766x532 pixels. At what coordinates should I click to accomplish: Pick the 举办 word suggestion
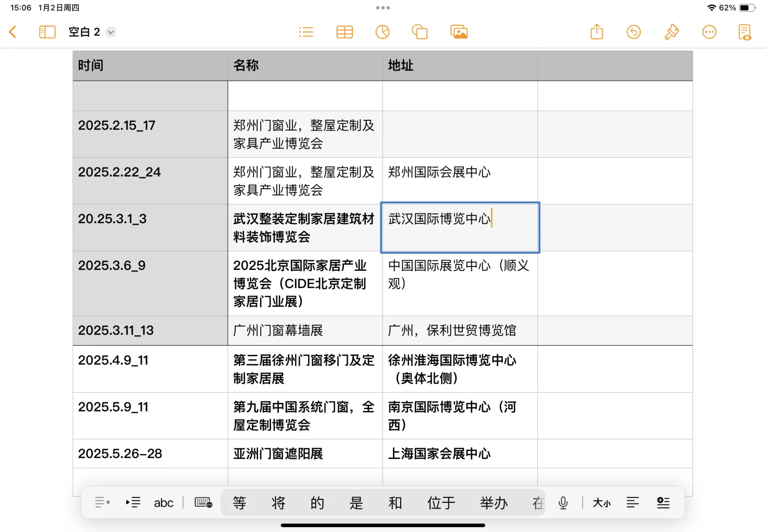[494, 503]
